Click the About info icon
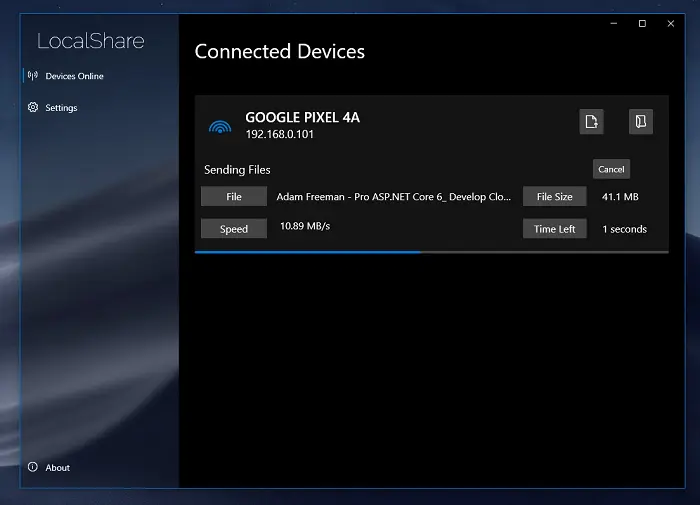The height and width of the screenshot is (505, 700). 33,467
